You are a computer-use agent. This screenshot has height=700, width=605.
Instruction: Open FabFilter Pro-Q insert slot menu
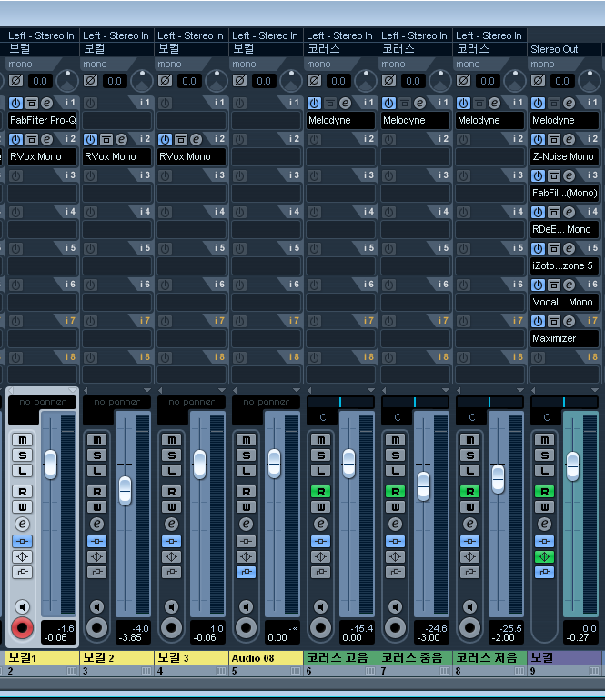[43, 120]
